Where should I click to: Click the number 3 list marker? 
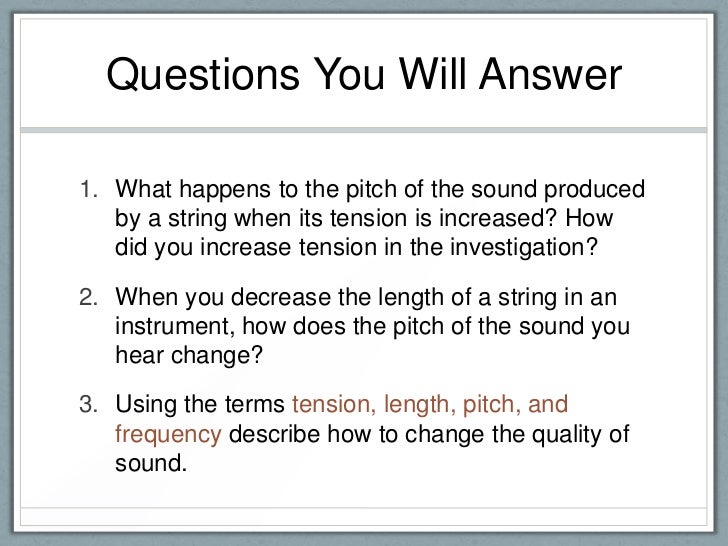tap(89, 404)
